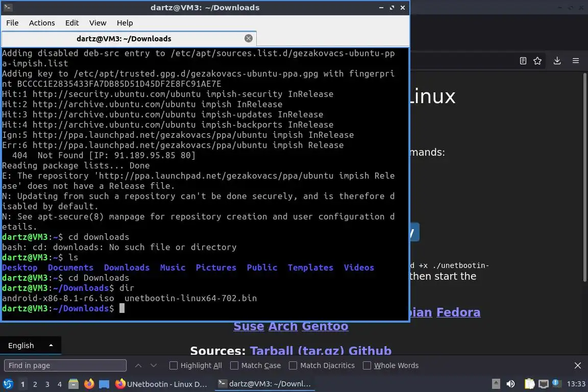
Task: Click the Gentoo link
Action: point(325,326)
